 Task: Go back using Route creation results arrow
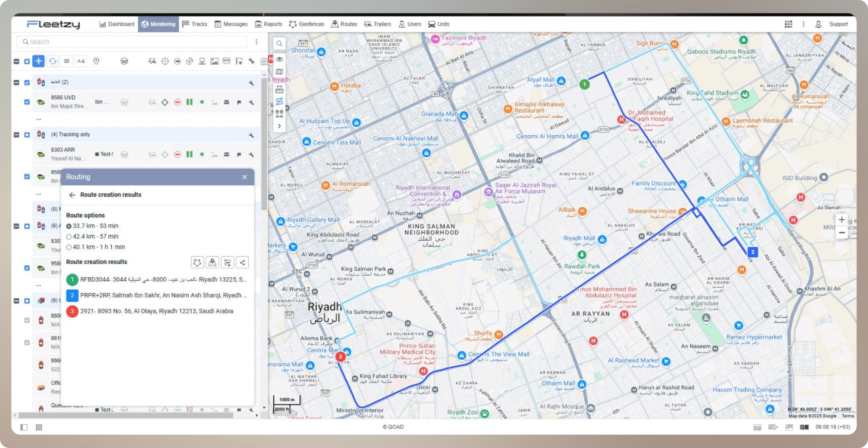coord(72,195)
